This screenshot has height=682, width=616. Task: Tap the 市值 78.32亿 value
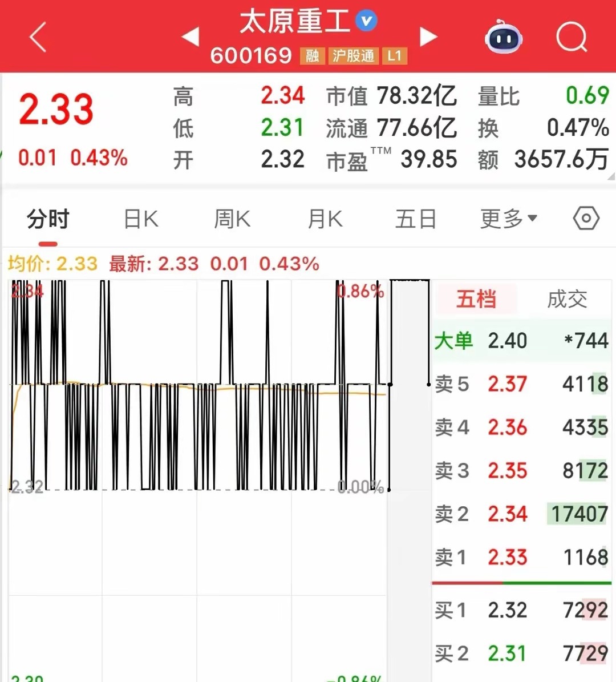click(x=417, y=96)
